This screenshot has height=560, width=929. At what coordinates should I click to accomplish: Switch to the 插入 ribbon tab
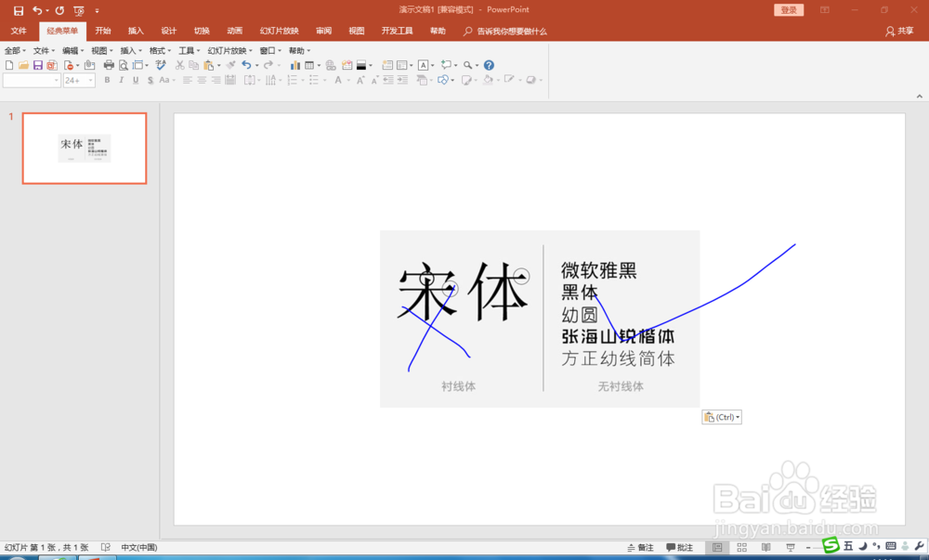[136, 31]
